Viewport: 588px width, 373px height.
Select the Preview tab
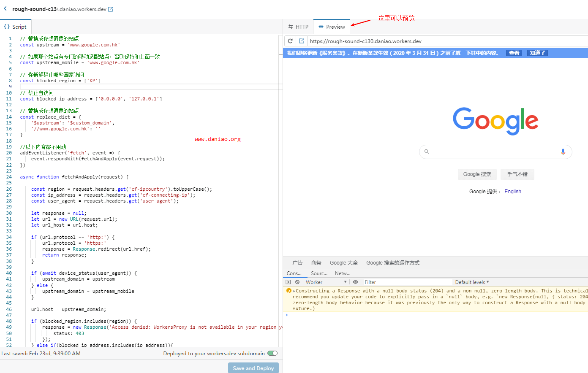332,27
